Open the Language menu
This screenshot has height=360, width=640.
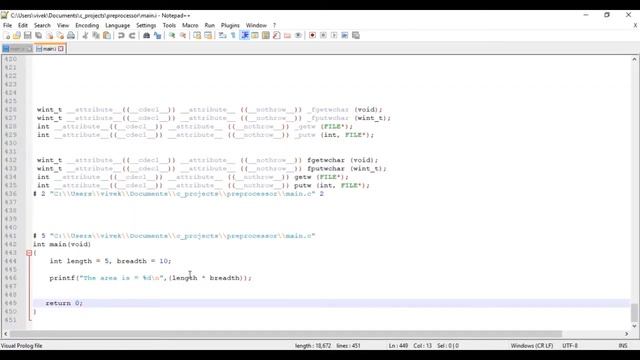pos(118,25)
